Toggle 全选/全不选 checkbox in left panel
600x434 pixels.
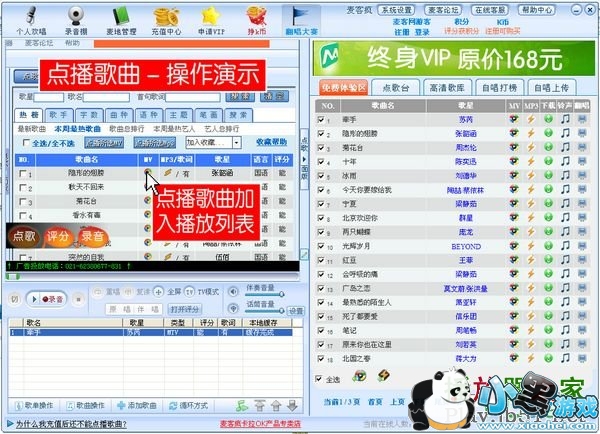click(x=26, y=143)
